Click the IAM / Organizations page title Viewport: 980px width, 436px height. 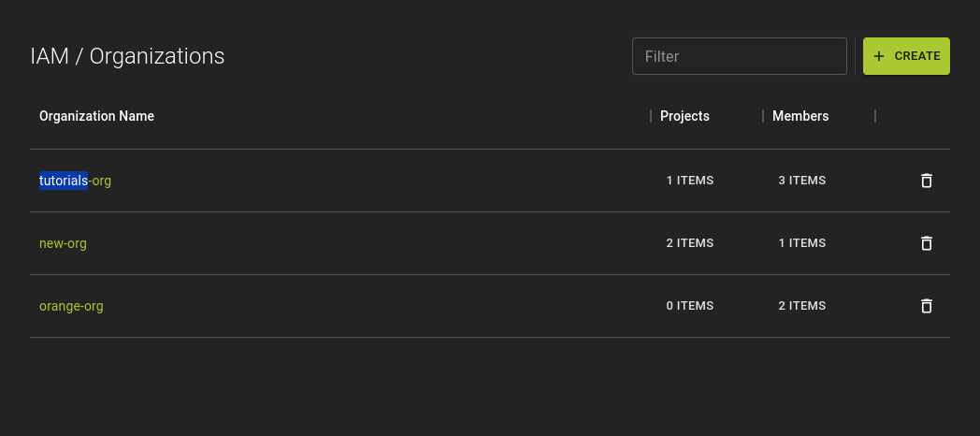pyautogui.click(x=127, y=56)
